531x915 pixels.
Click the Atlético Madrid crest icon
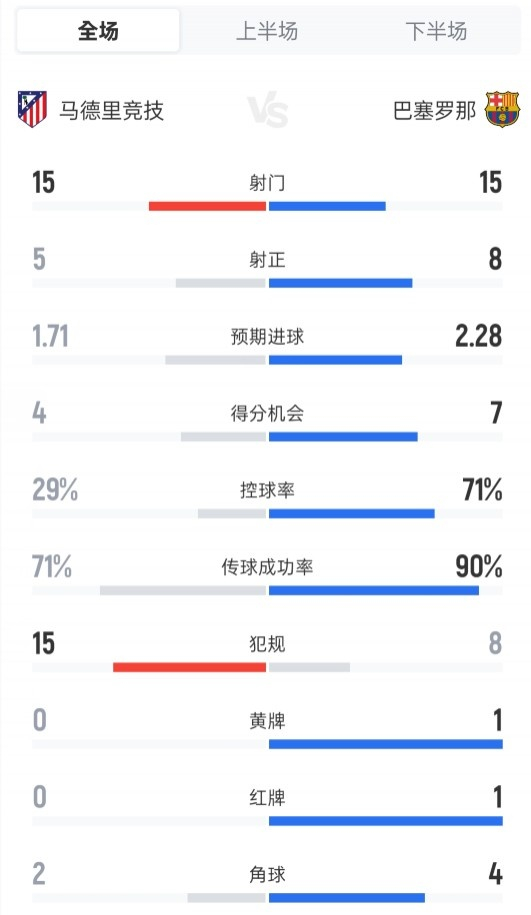(32, 109)
